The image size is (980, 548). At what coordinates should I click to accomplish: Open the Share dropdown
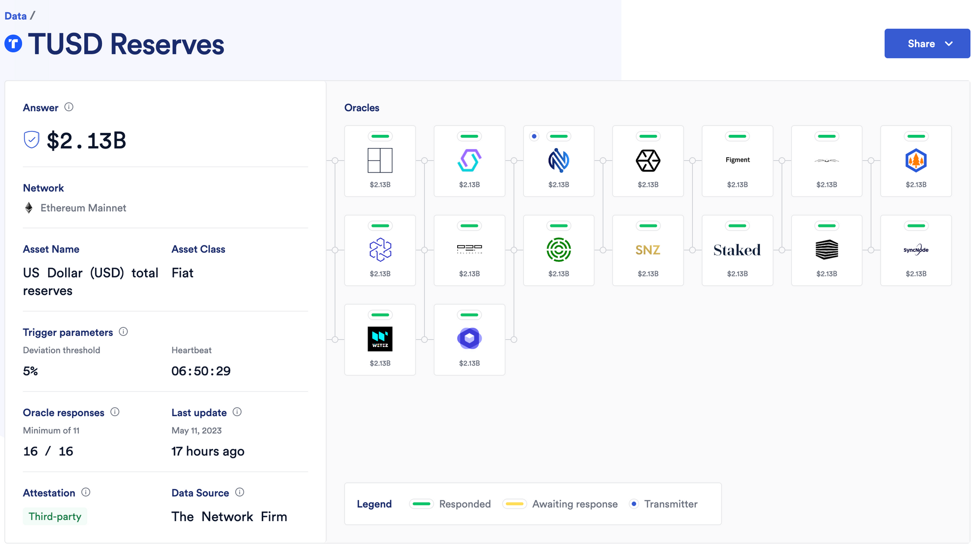coord(927,44)
